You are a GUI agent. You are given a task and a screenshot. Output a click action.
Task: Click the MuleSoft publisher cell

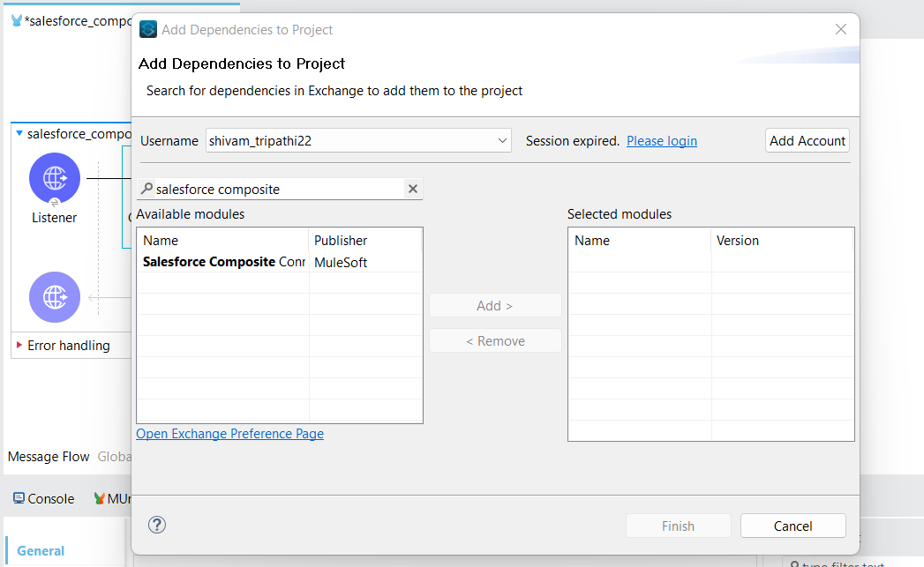(x=341, y=262)
